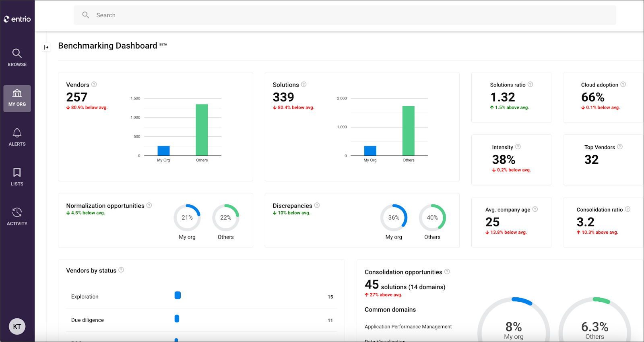Screen dimensions: 644x342
Task: Click the 80.4% below avg. solutions label
Action: pos(293,107)
